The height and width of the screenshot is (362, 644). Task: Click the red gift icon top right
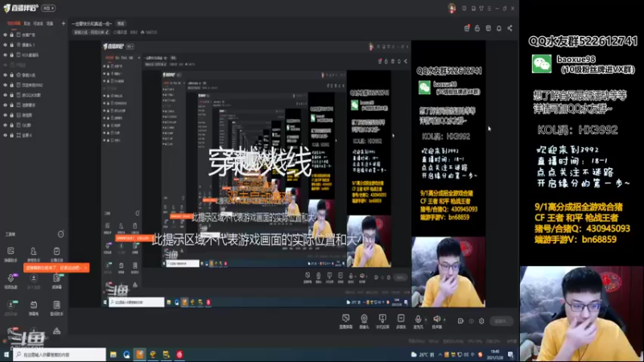pos(467,28)
